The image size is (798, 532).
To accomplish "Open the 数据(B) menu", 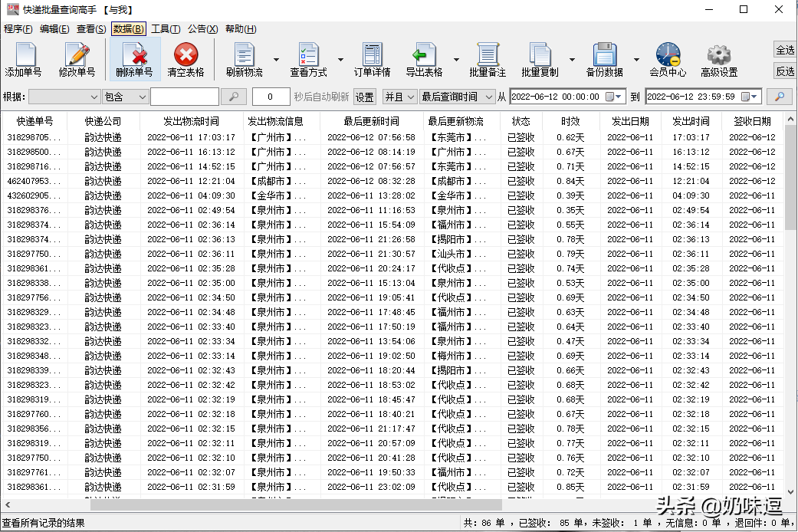I will [x=128, y=29].
